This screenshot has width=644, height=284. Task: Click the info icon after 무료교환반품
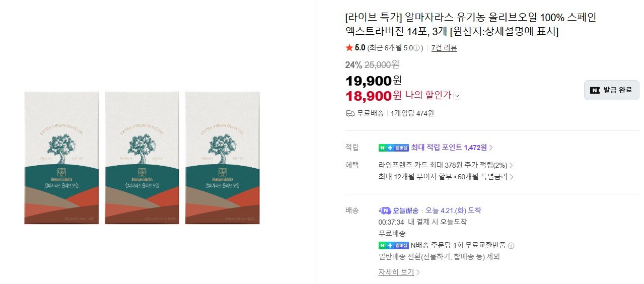(x=511, y=246)
